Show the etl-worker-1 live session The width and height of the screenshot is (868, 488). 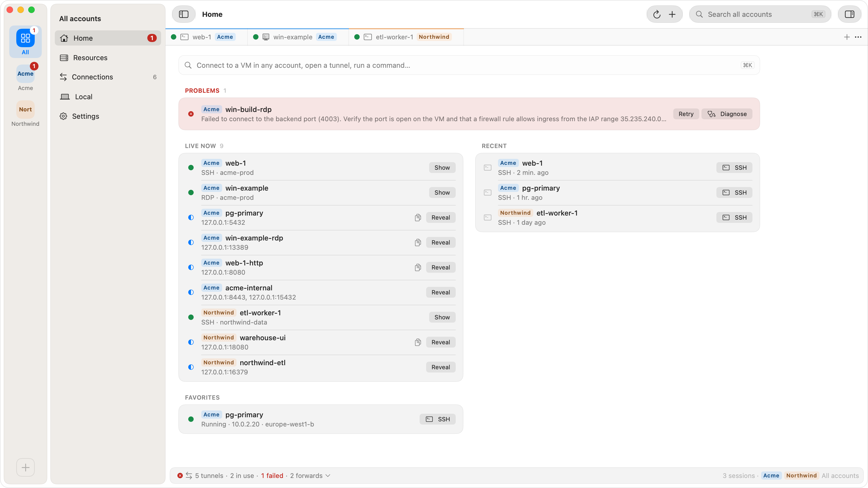pos(442,317)
